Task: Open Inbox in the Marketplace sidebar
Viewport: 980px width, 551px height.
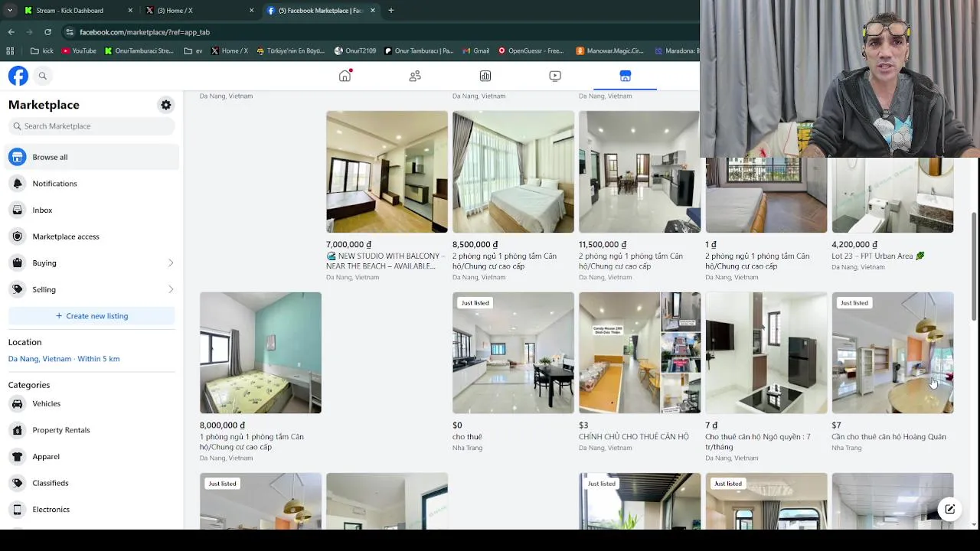Action: (92, 210)
